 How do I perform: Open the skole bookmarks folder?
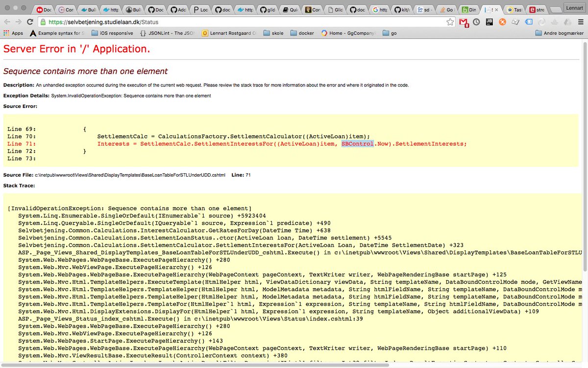click(x=273, y=33)
